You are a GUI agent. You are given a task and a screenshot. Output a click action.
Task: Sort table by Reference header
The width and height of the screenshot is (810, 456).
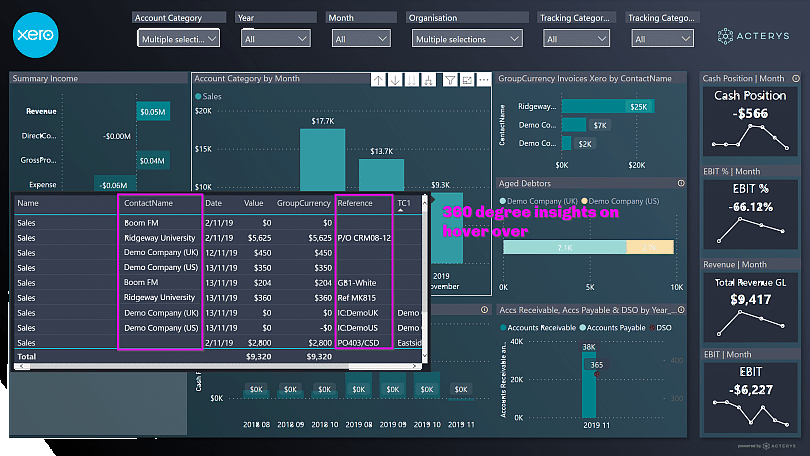click(355, 203)
